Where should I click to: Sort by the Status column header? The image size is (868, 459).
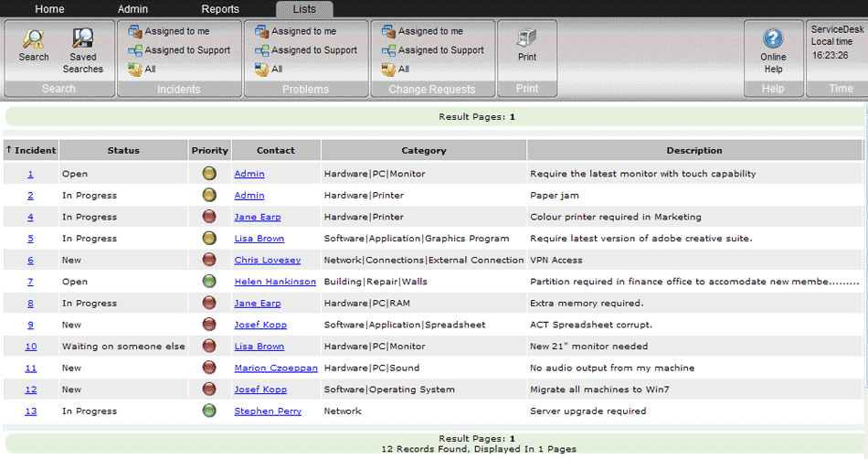123,151
